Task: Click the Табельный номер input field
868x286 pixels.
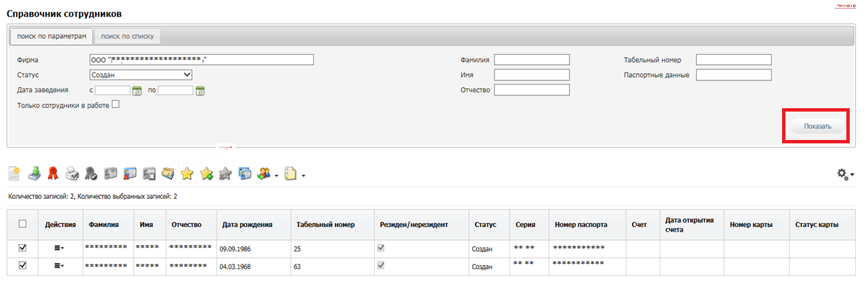Action: pyautogui.click(x=733, y=59)
